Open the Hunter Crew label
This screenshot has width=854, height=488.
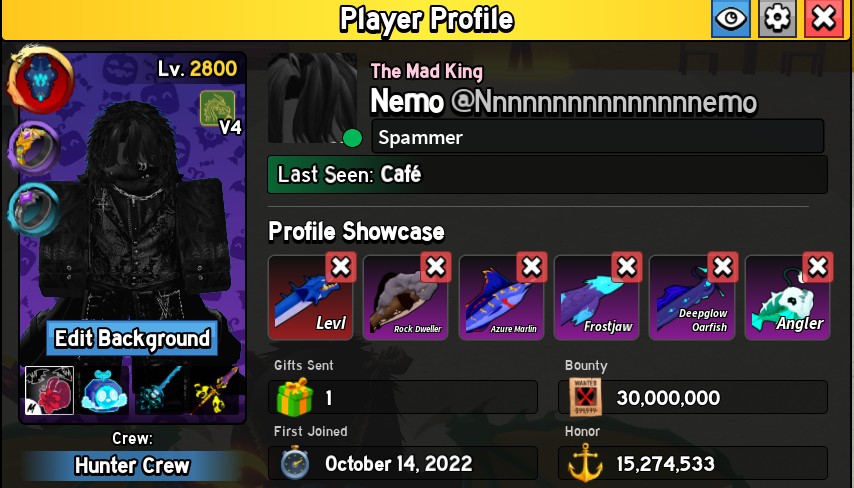[x=132, y=466]
